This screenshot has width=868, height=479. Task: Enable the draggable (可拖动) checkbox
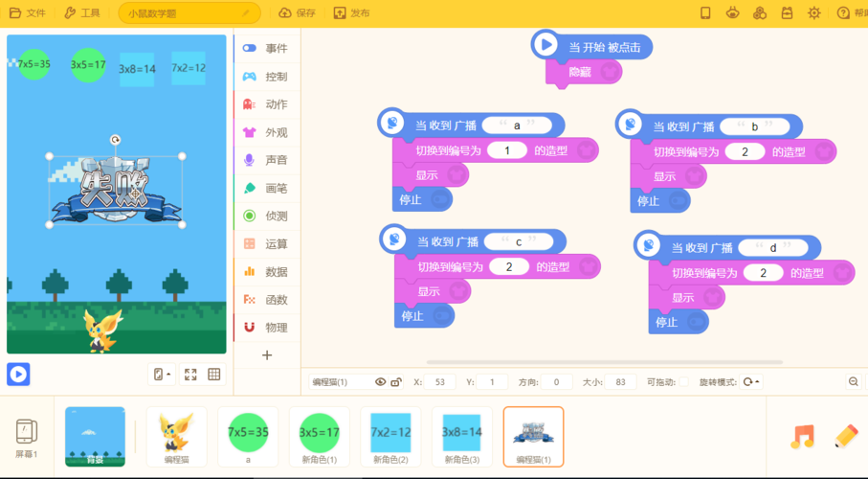[683, 382]
